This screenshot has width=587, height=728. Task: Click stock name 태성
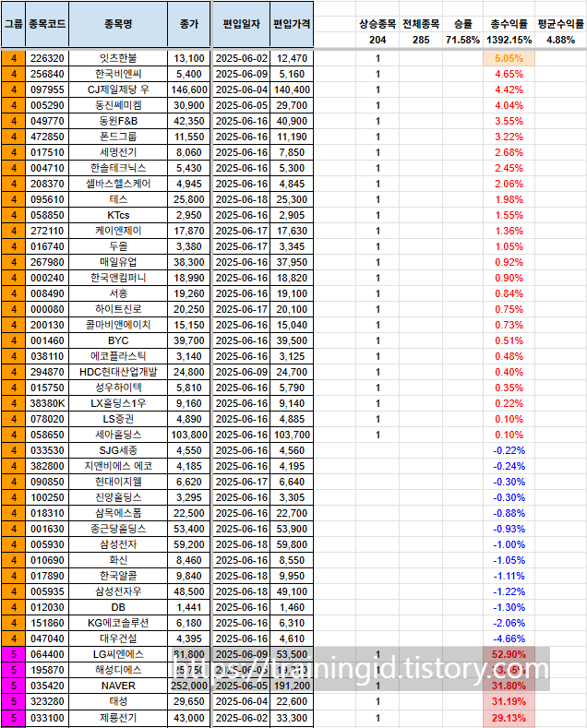tap(118, 701)
